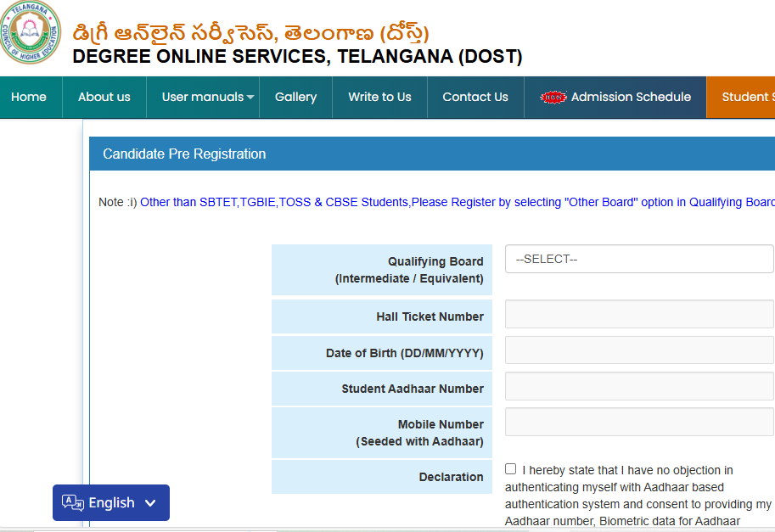775x532 pixels.
Task: Click the DEGREE ONLINE SERVICES, TELANGANA (DOST) title
Action: [298, 56]
